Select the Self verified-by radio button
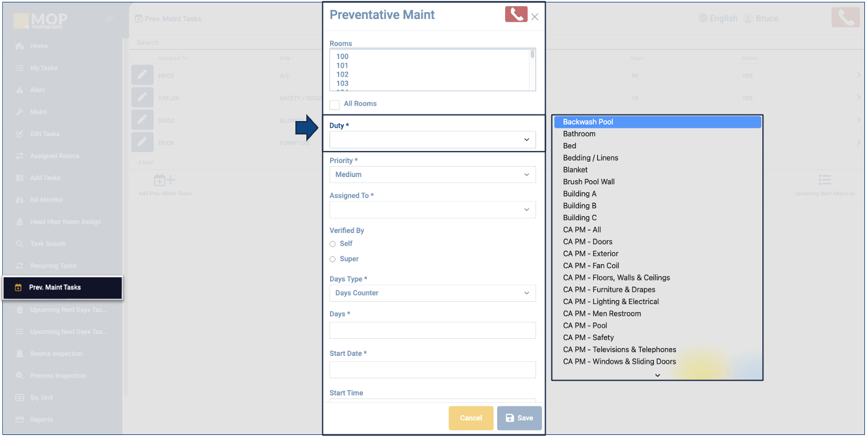 (332, 244)
